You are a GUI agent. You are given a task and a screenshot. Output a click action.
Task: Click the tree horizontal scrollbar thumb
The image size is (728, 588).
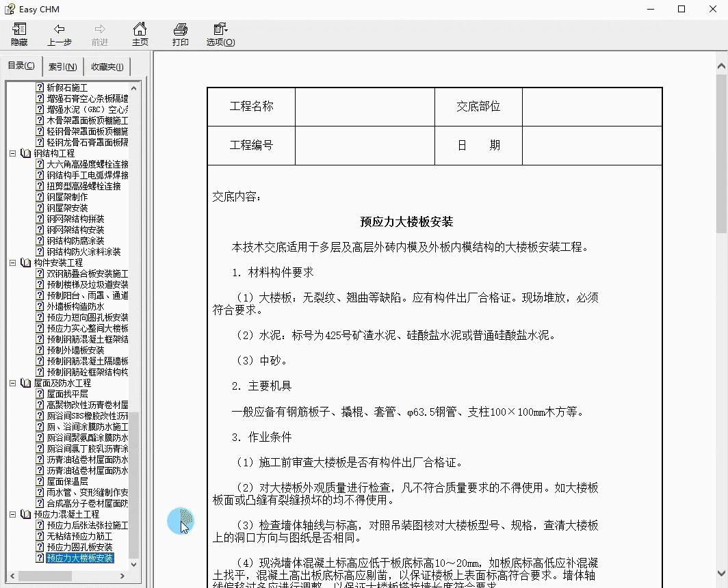[45, 576]
